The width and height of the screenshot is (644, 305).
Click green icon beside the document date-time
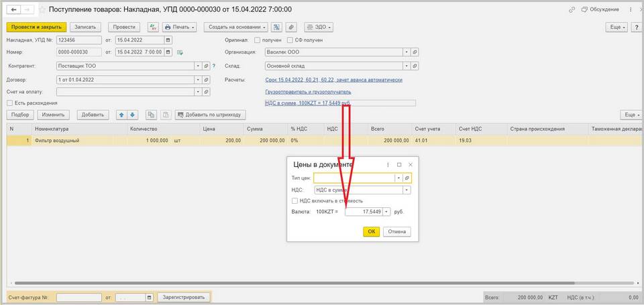(180, 52)
